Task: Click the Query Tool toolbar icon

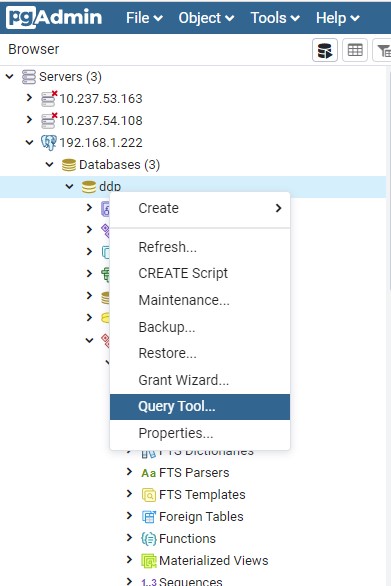Action: 325,50
